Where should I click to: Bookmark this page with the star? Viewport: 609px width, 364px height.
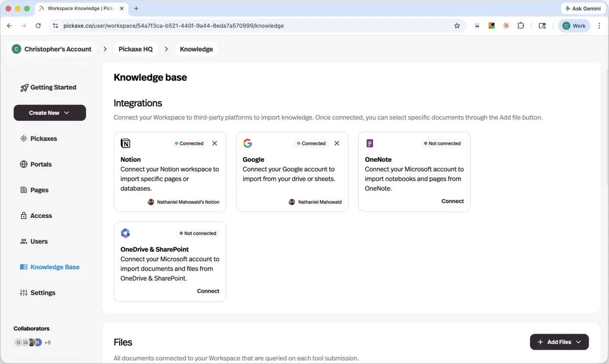click(457, 26)
